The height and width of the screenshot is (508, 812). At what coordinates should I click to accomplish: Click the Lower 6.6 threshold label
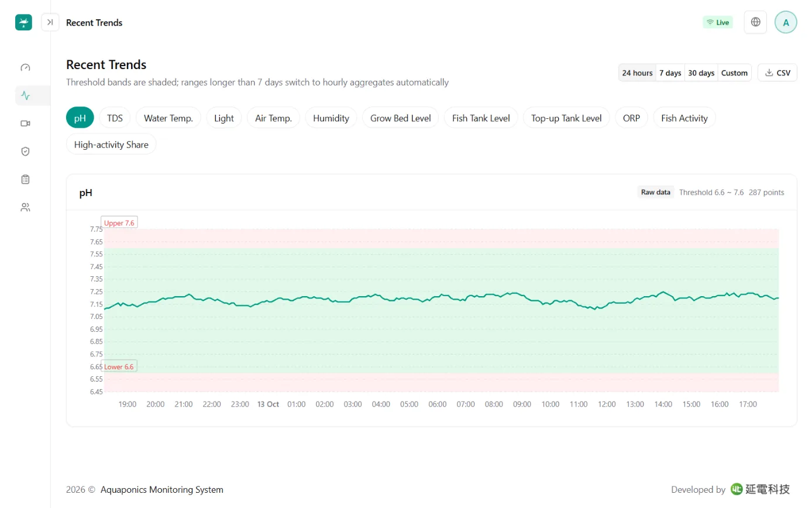click(x=119, y=366)
